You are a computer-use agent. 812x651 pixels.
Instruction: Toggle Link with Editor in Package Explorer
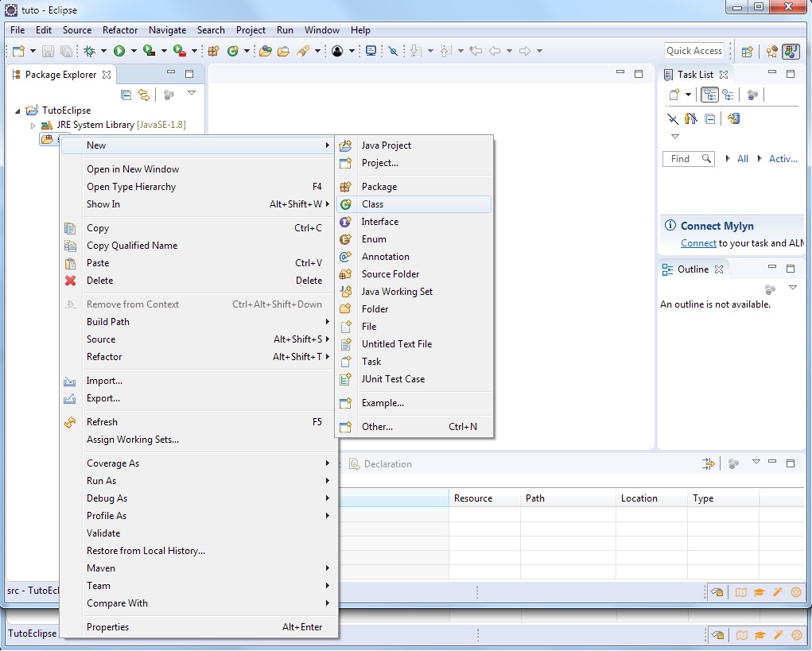pyautogui.click(x=144, y=95)
